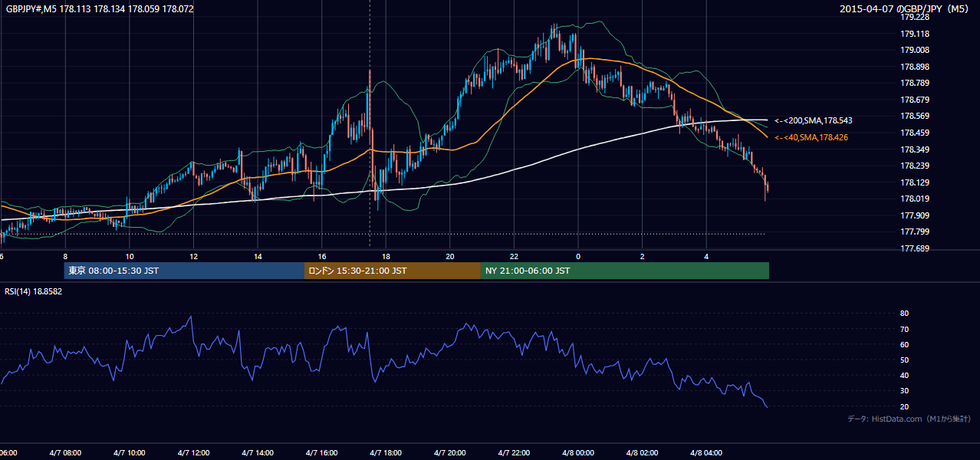Screen dimensions: 980x460
Task: Click the 179.008 price axis label
Action: pyautogui.click(x=915, y=50)
